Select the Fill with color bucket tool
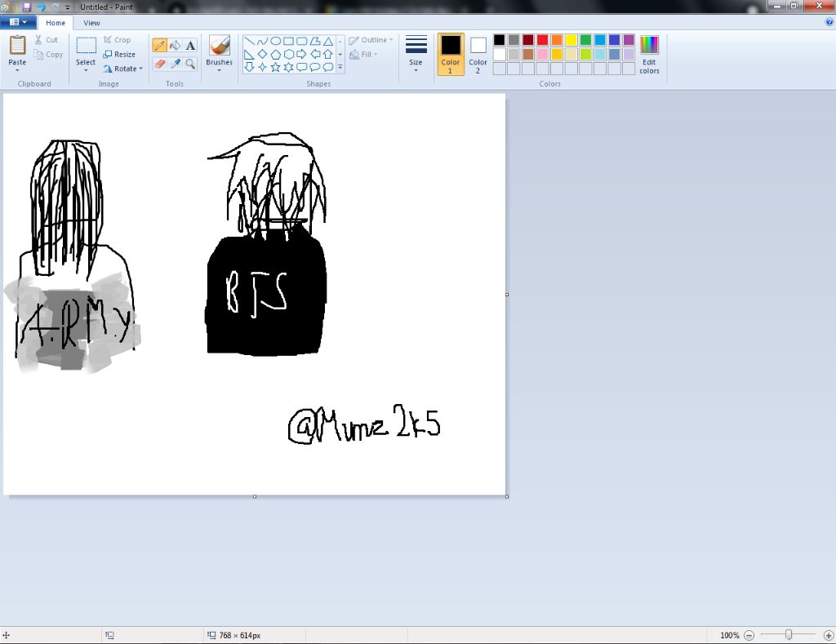 click(175, 46)
